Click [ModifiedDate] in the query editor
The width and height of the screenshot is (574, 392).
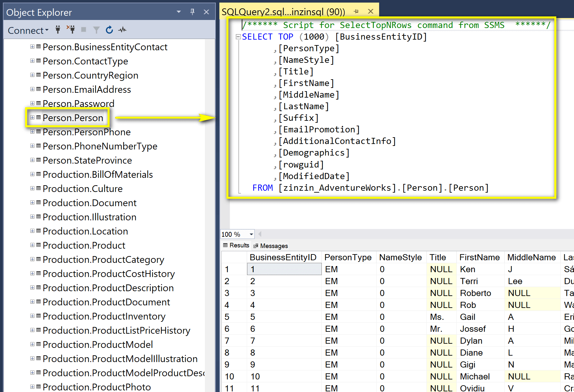(x=314, y=176)
